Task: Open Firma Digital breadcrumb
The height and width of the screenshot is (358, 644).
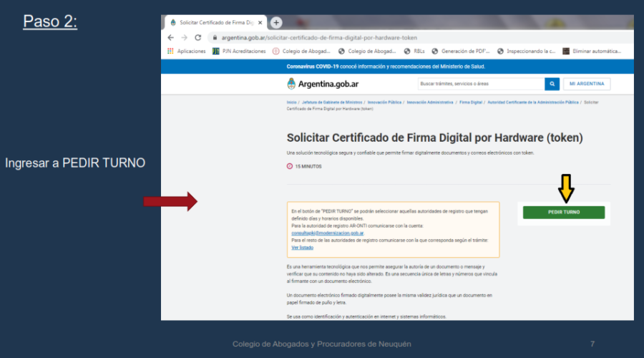Action: pyautogui.click(x=471, y=102)
